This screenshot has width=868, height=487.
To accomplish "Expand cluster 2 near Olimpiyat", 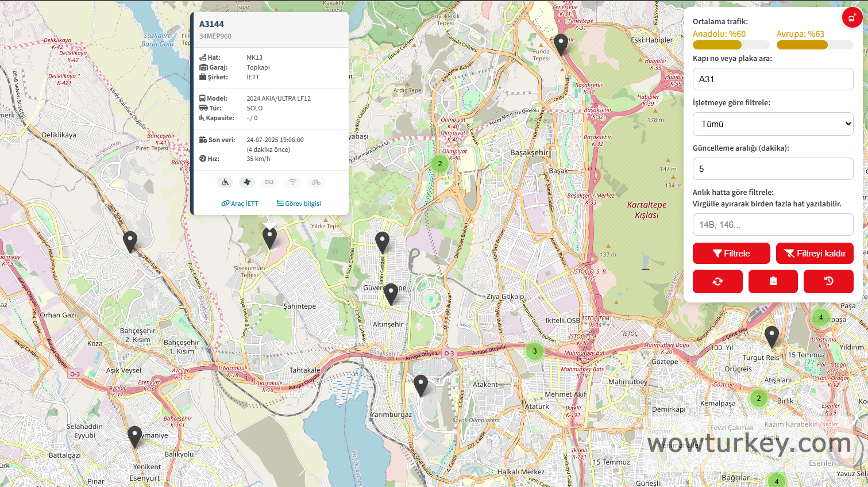I will click(x=440, y=164).
